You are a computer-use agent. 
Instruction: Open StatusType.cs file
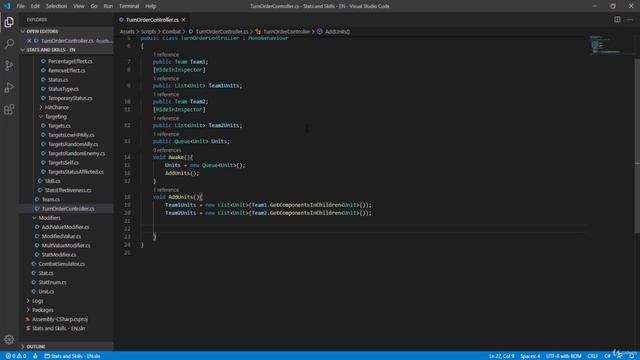tap(63, 89)
